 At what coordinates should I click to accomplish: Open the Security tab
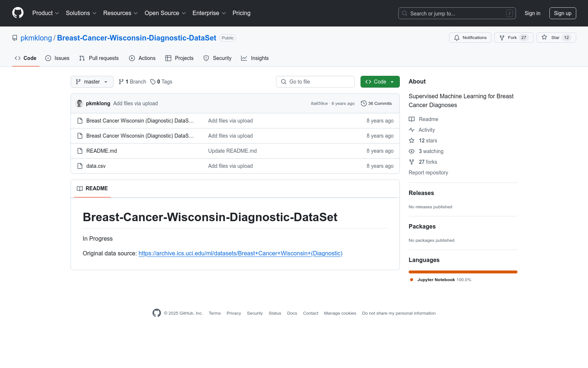click(x=218, y=58)
